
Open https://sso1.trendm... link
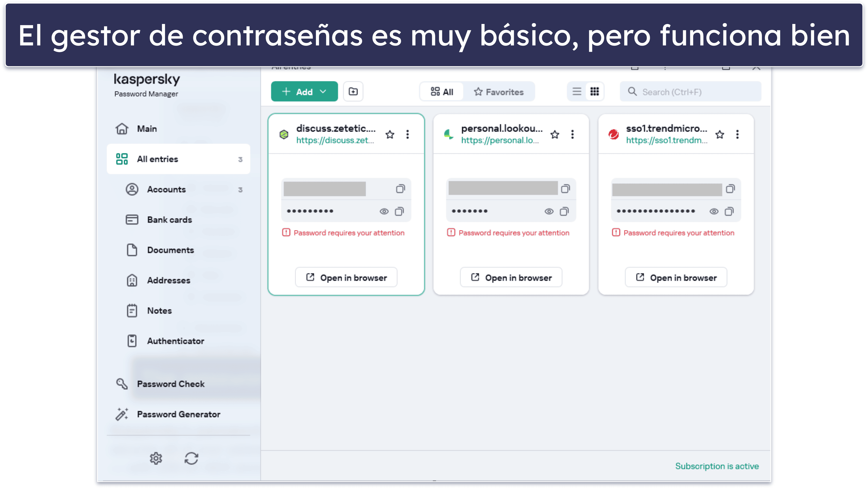pyautogui.click(x=667, y=140)
